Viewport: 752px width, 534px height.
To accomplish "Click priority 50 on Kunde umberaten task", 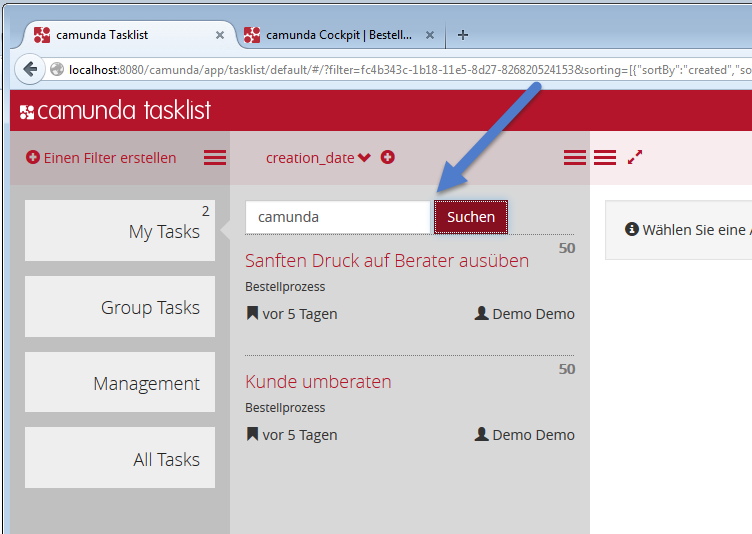I will [x=567, y=369].
